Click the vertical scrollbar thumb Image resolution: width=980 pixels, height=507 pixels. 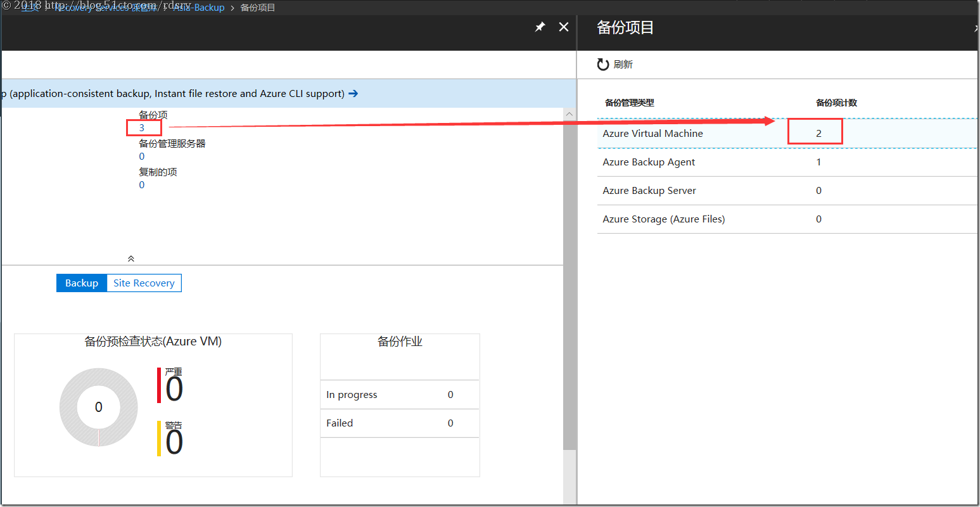(570, 285)
